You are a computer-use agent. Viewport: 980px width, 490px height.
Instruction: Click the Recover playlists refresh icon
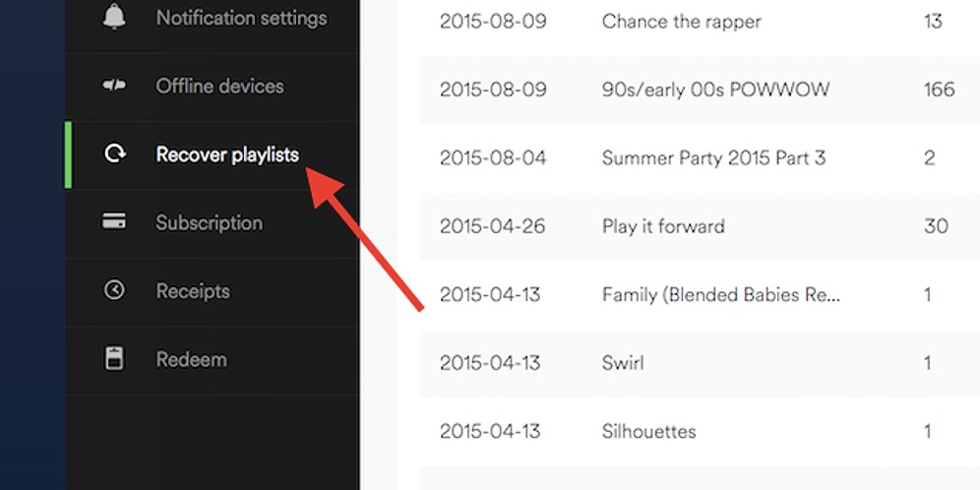click(114, 153)
